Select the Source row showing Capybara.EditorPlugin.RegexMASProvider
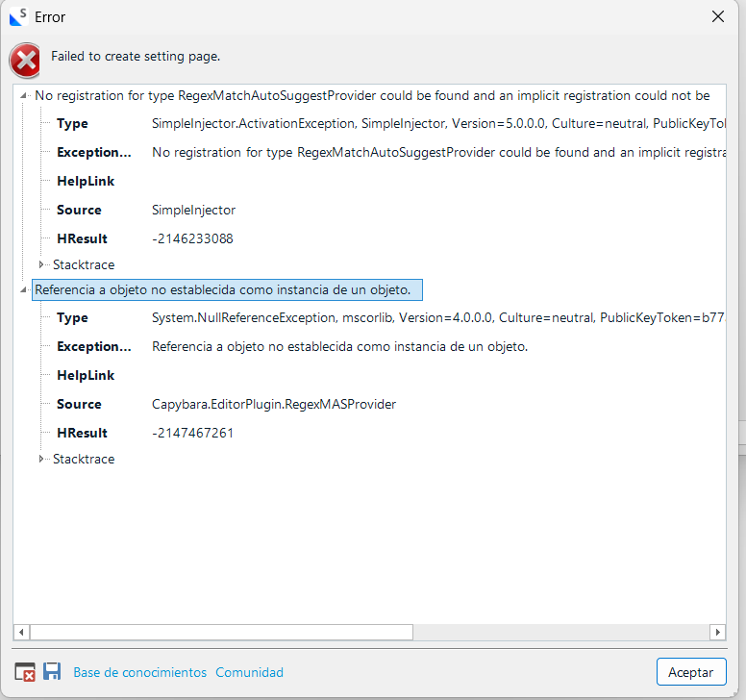Viewport: 746px width, 700px height. click(x=274, y=404)
